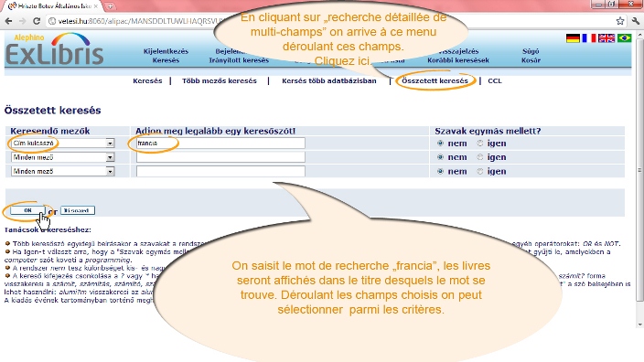Go back with the browser back arrow
The image size is (644, 362).
click(8, 21)
